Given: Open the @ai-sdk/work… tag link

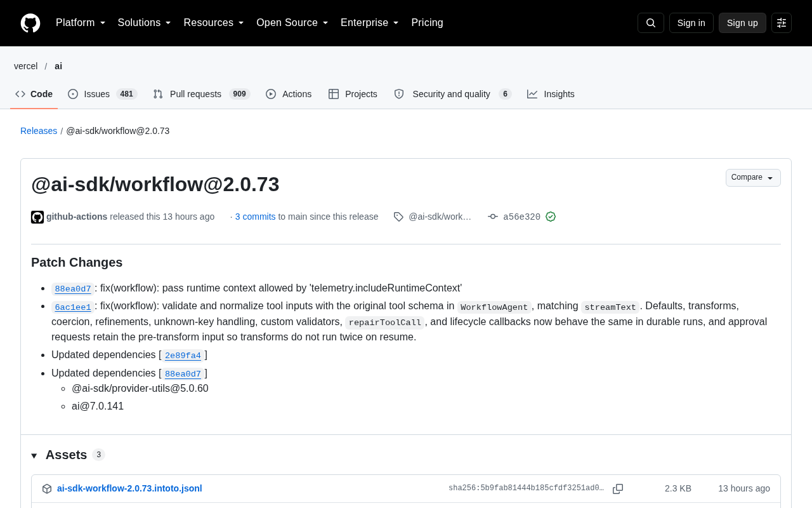Looking at the screenshot, I should point(440,217).
